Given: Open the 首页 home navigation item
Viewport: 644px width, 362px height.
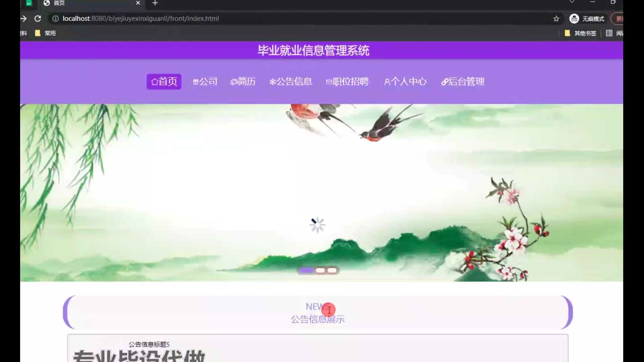Looking at the screenshot, I should (x=164, y=81).
